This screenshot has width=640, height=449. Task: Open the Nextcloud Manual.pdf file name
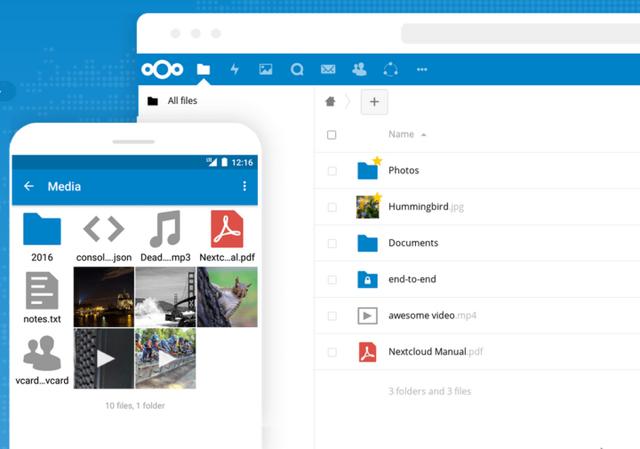pyautogui.click(x=436, y=352)
